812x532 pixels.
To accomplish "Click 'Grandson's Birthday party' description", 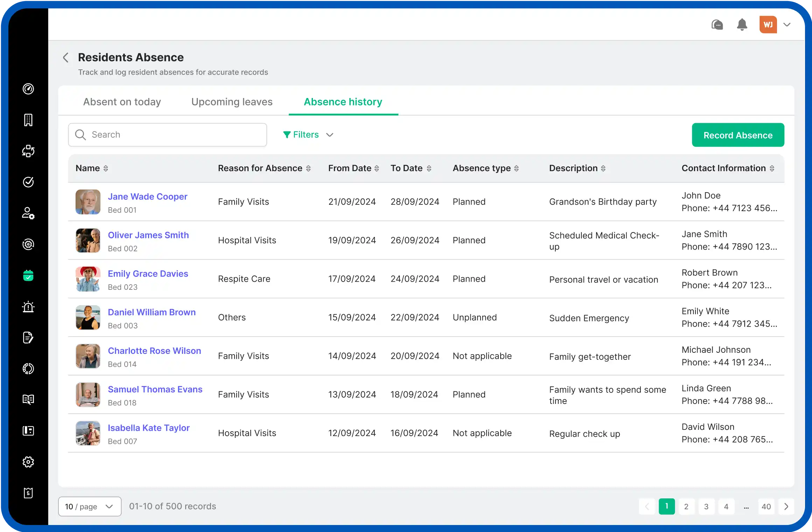I will 603,202.
